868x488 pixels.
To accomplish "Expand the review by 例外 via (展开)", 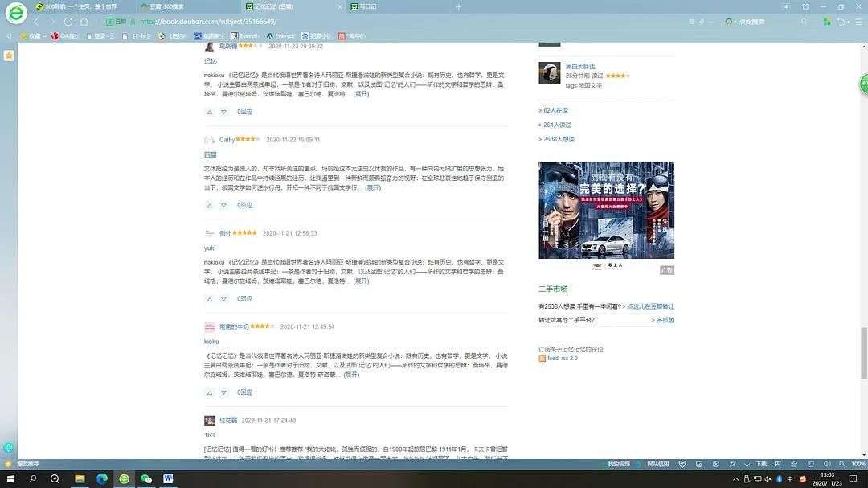I will pyautogui.click(x=361, y=281).
